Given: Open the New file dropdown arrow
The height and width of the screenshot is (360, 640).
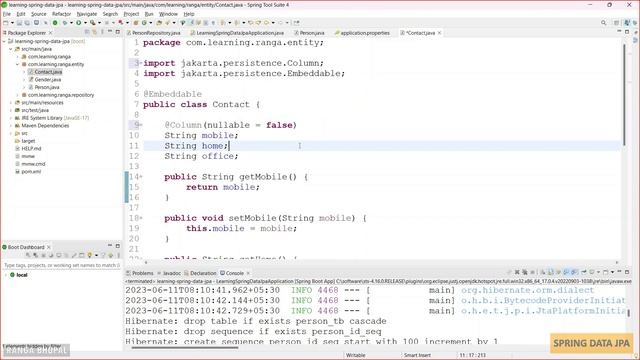Looking at the screenshot, I should coord(12,23).
